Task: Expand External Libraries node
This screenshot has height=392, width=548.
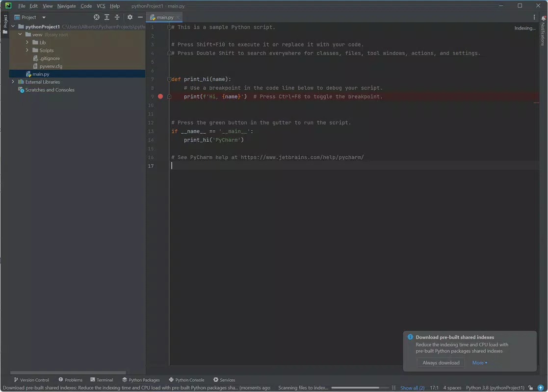Action: point(13,82)
